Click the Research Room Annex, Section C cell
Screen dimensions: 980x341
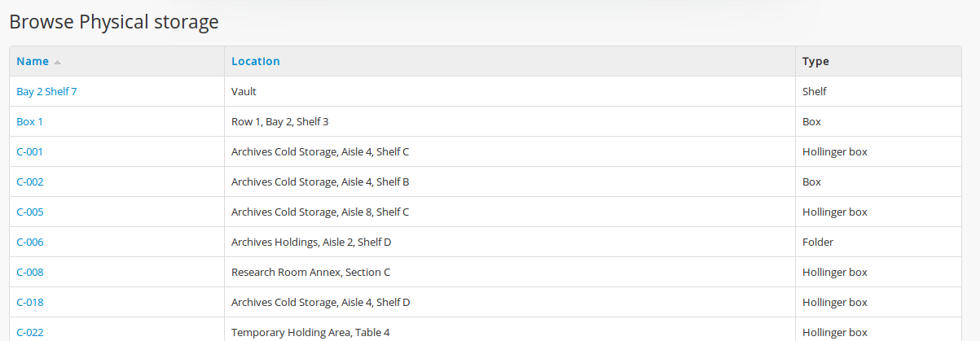click(310, 272)
